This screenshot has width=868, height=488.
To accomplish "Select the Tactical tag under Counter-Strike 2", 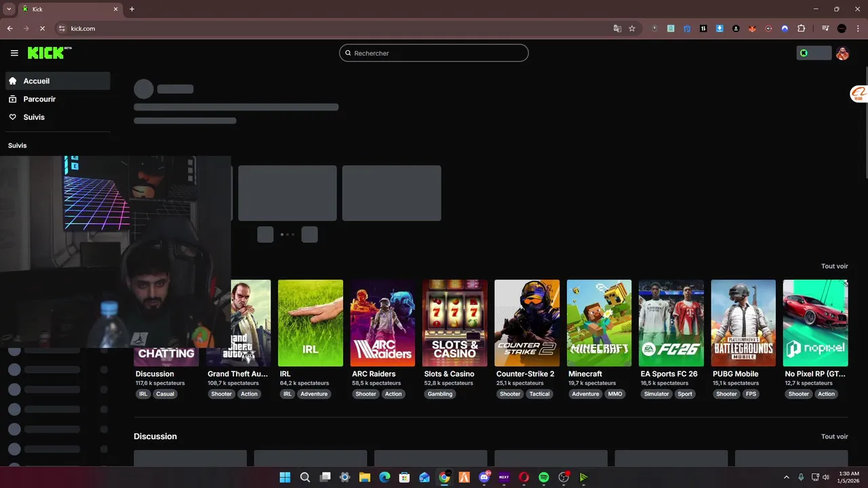I will click(x=540, y=394).
